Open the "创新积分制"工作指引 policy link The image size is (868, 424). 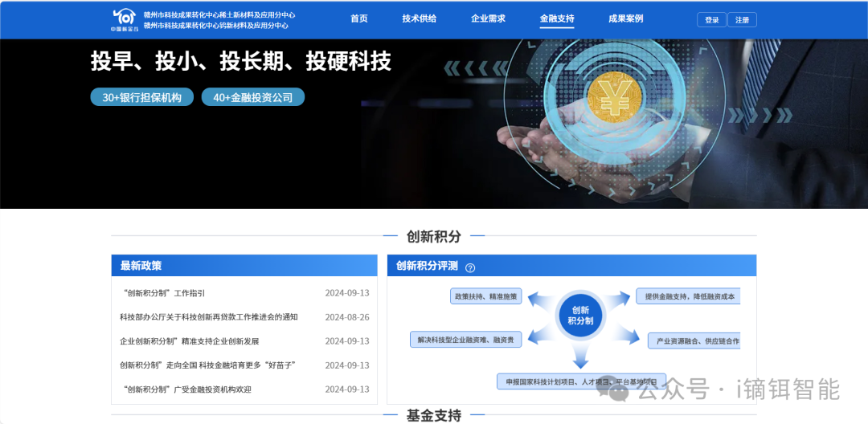click(164, 293)
